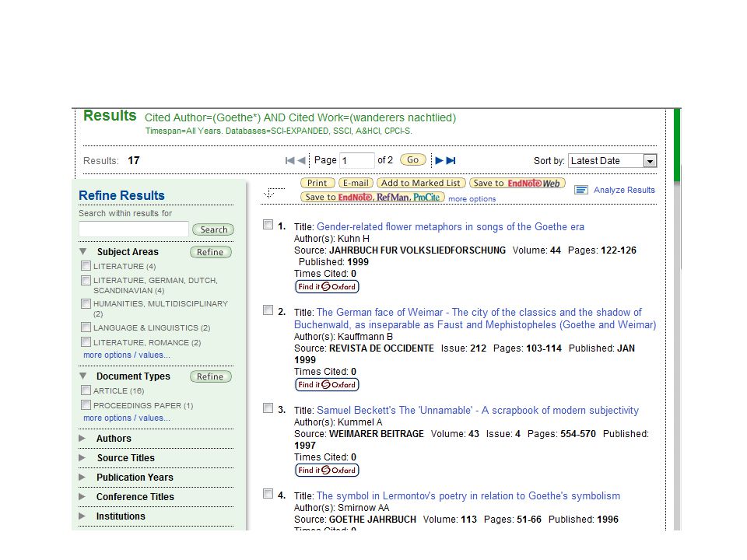Image resolution: width=747 pixels, height=560 pixels.
Task: Click Refine button for Subject Areas
Action: [211, 252]
